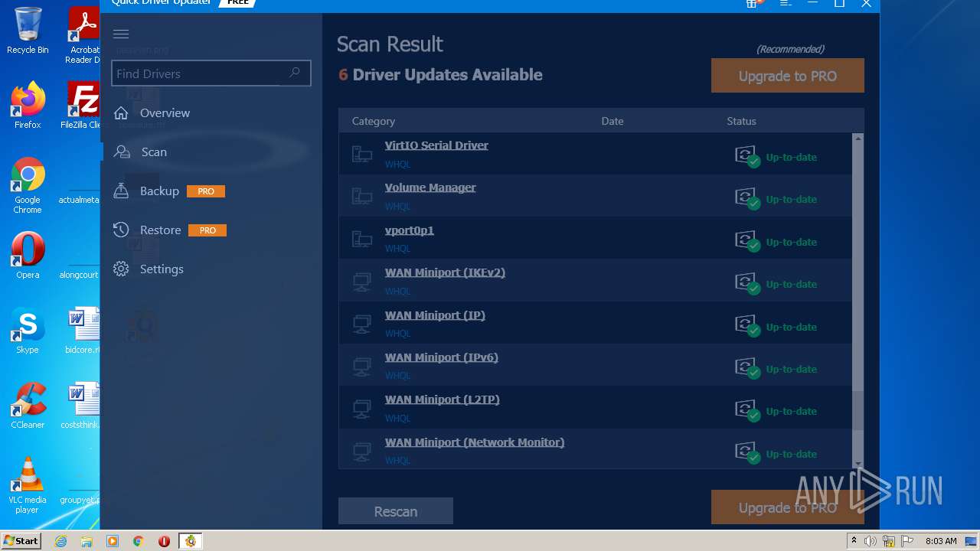Click network icon for WAN Miniport (IP)

coord(362,324)
